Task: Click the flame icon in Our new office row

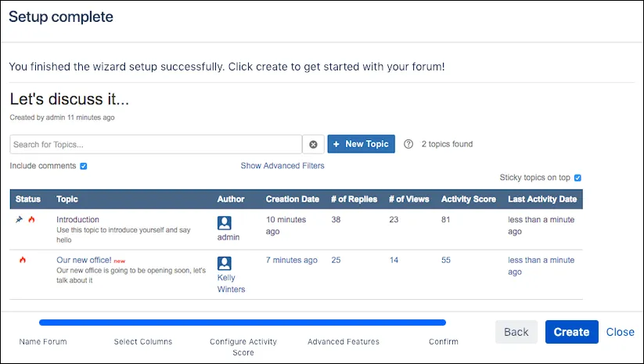Action: point(23,260)
